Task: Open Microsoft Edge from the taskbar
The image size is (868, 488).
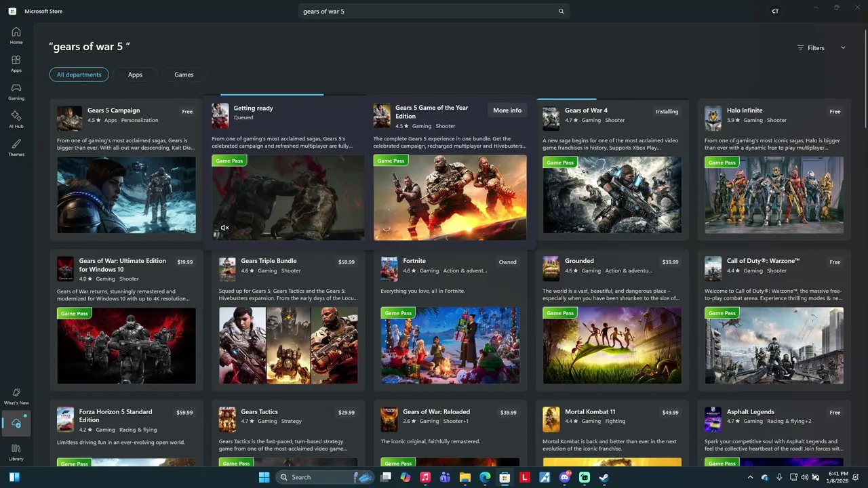Action: (485, 477)
